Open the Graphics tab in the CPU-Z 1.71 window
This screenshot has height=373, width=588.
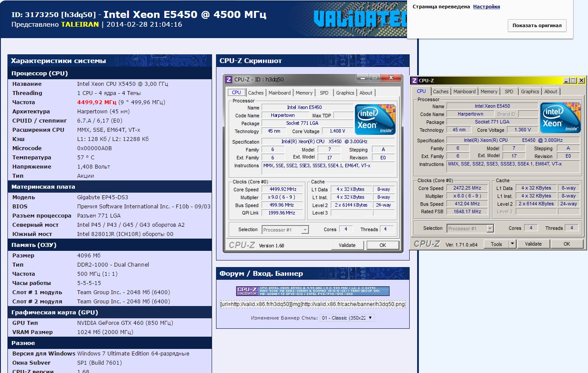tap(530, 91)
